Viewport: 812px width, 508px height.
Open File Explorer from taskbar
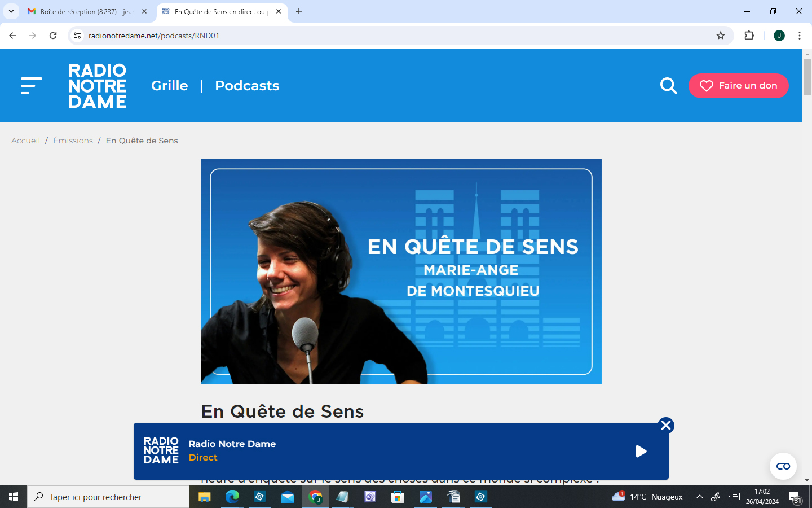(x=204, y=497)
